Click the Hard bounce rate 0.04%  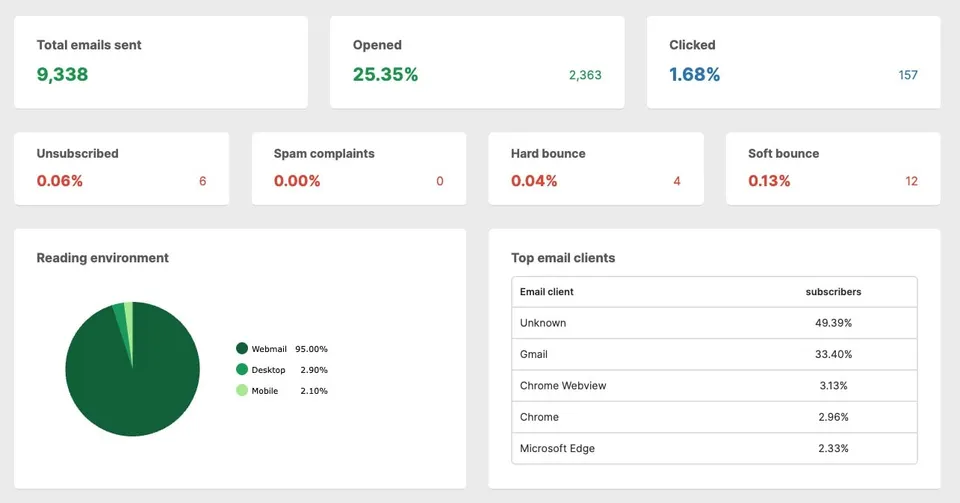[534, 181]
